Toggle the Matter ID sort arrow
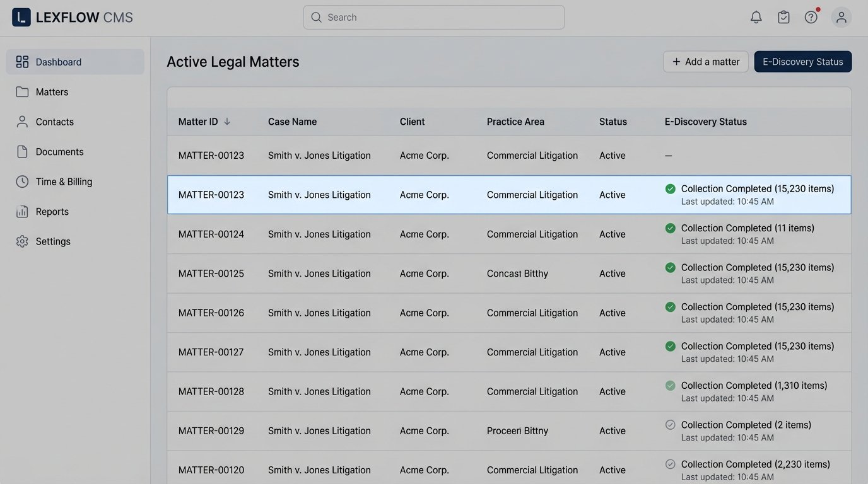 point(226,122)
